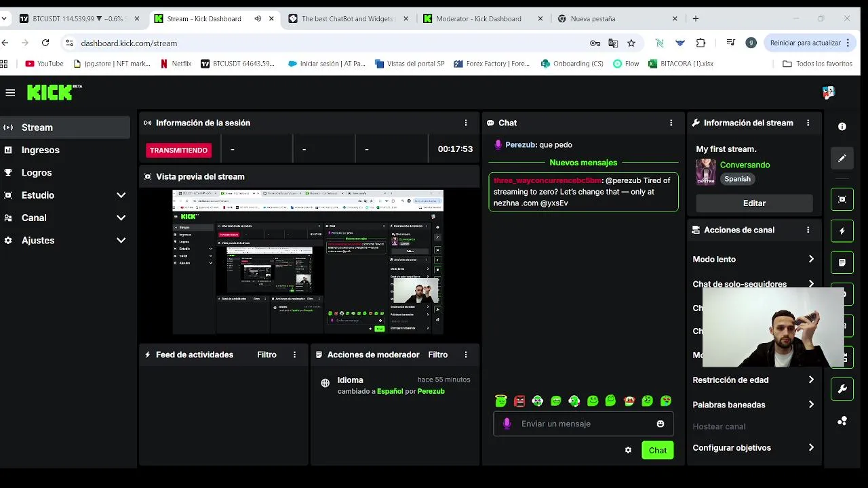868x488 pixels.
Task: Insert the angel halo emote
Action: pos(500,401)
